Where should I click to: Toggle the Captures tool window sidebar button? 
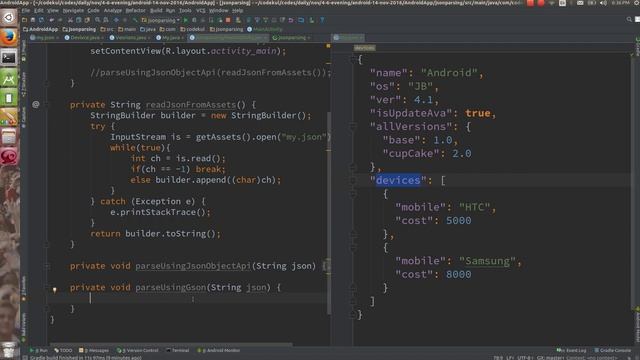pyautogui.click(x=24, y=117)
